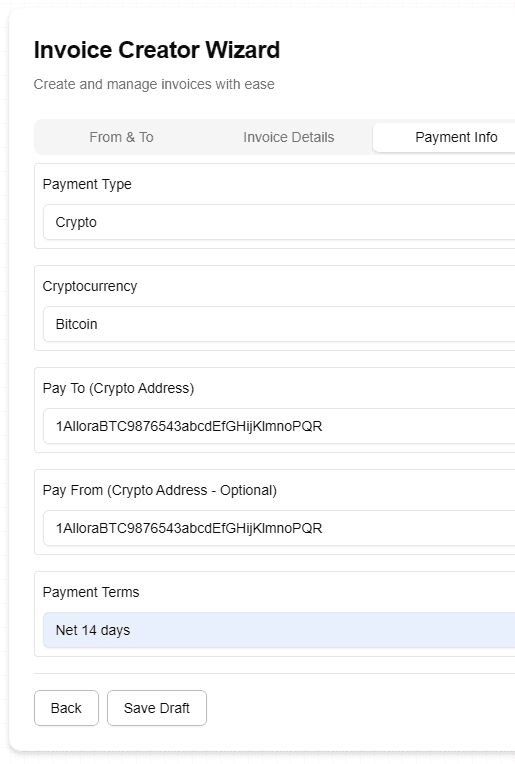515x764 pixels.
Task: Open the Invoice Details tab
Action: (x=288, y=137)
